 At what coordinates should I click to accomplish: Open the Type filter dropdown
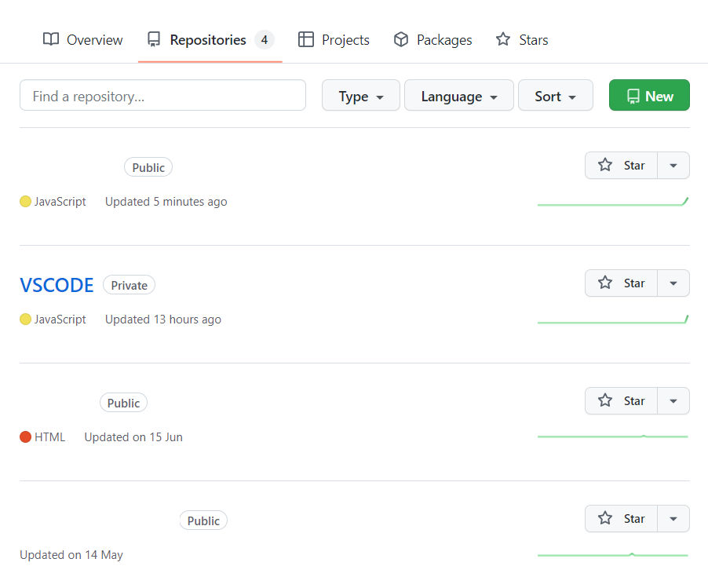coord(361,95)
